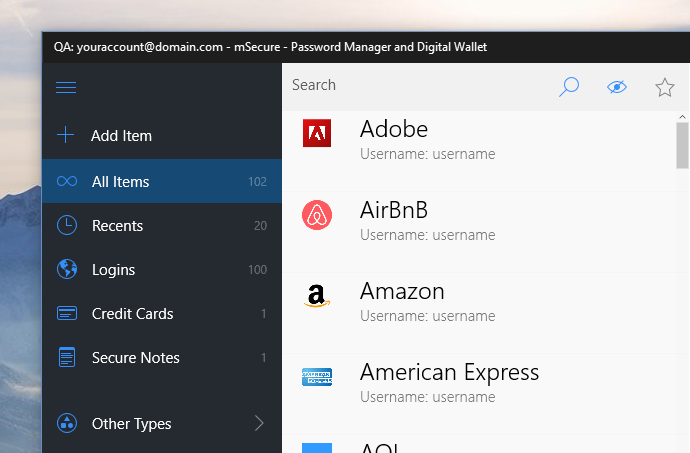Open the Recents category label

coord(117,225)
